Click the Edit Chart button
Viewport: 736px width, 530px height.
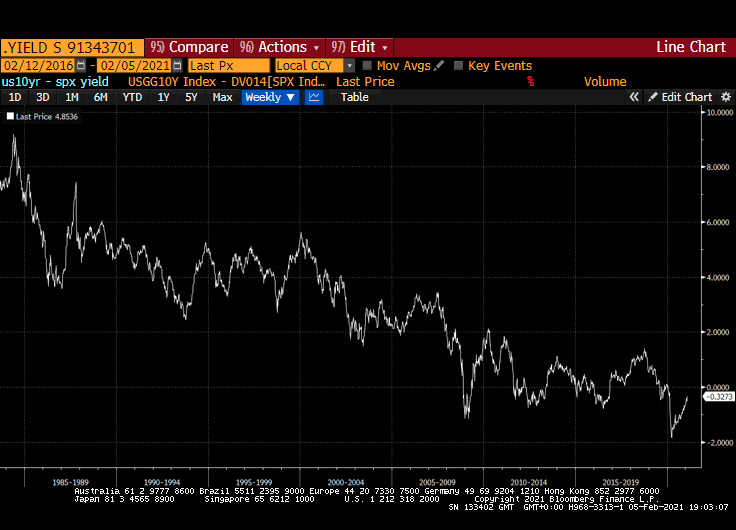tap(680, 97)
